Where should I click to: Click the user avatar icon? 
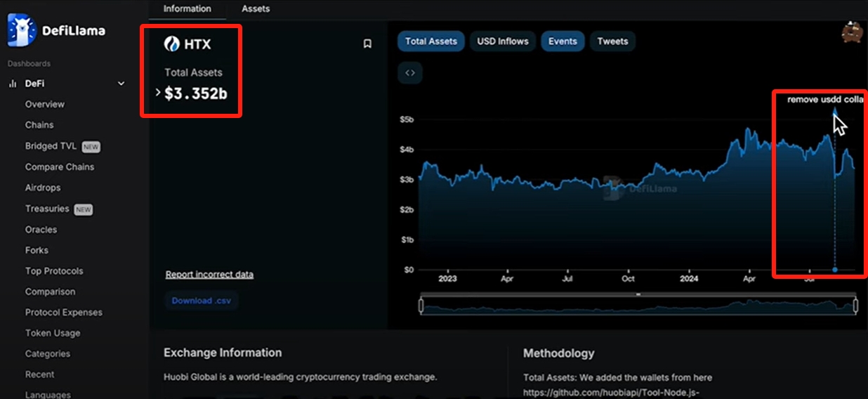[x=853, y=32]
